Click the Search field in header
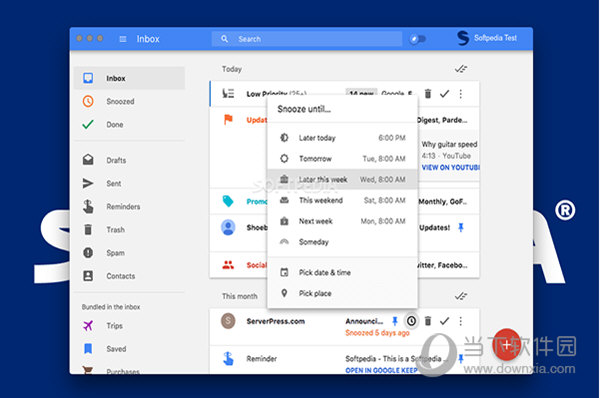The image size is (600, 398). 307,39
